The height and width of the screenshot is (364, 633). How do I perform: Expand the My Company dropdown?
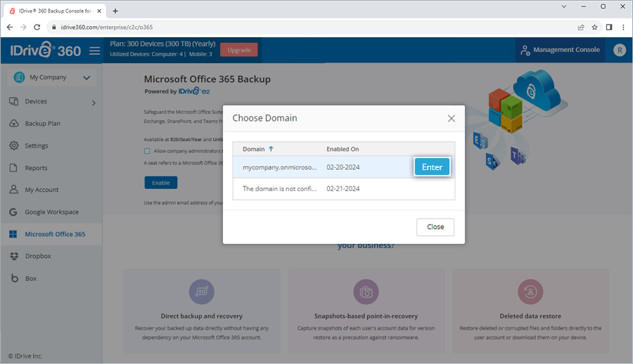point(86,78)
